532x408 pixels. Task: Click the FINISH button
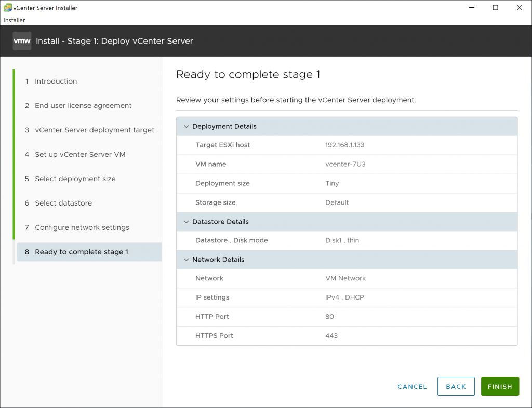coord(500,386)
